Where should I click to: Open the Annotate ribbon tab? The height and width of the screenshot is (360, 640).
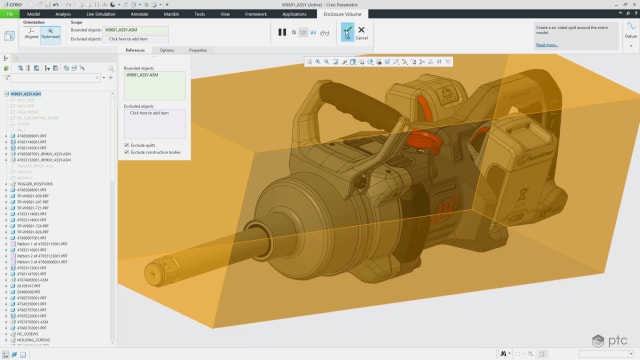(x=140, y=14)
